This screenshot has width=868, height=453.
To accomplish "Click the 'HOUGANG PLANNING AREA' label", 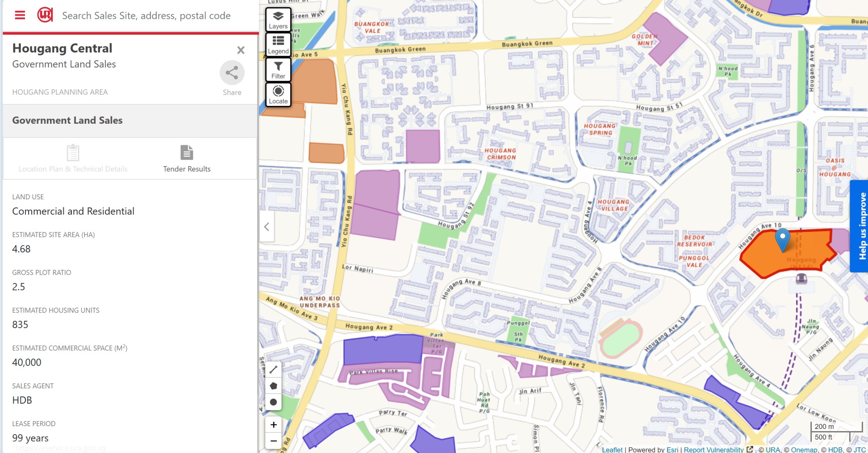I will (x=60, y=92).
